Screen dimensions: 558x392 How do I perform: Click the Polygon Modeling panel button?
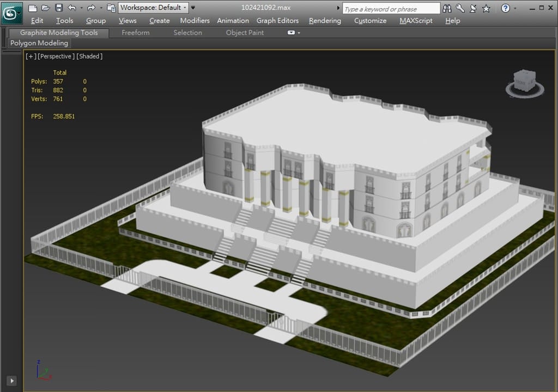(x=39, y=43)
